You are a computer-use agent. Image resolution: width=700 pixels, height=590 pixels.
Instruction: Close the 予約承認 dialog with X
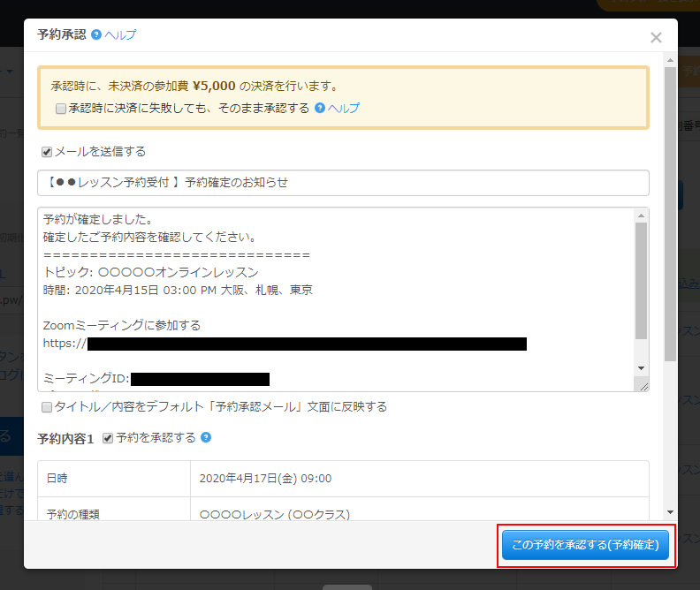pyautogui.click(x=656, y=37)
